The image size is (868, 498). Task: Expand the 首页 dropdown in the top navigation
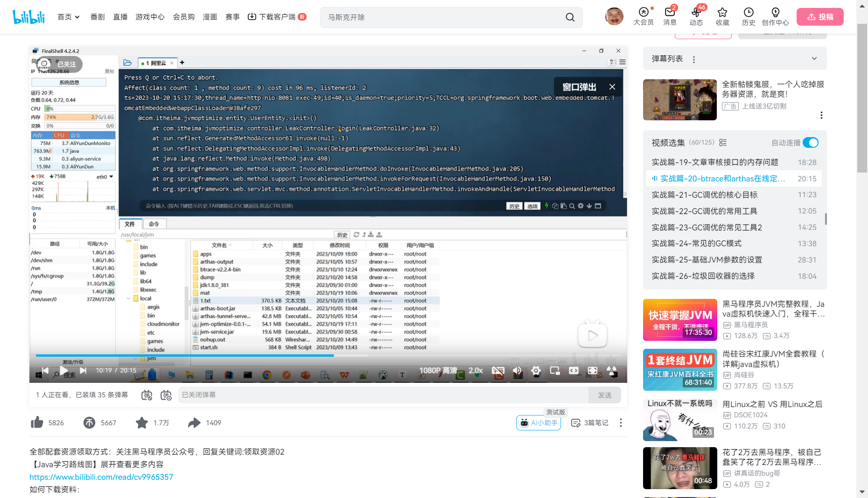pyautogui.click(x=68, y=17)
